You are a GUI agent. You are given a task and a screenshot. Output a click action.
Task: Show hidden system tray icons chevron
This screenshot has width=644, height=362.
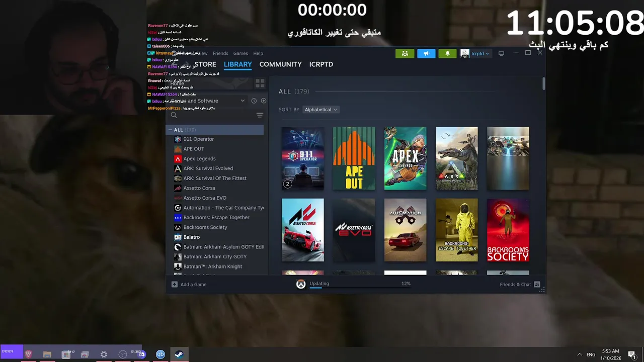pyautogui.click(x=579, y=354)
